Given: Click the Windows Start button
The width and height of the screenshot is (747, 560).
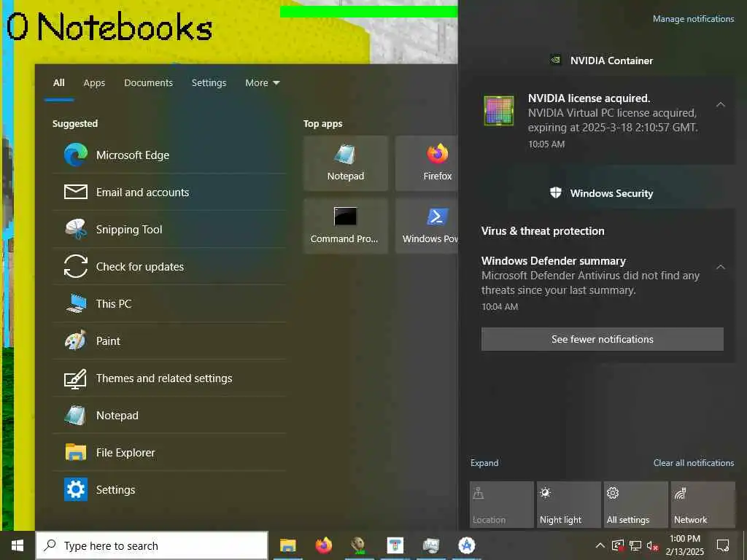Looking at the screenshot, I should (x=18, y=545).
